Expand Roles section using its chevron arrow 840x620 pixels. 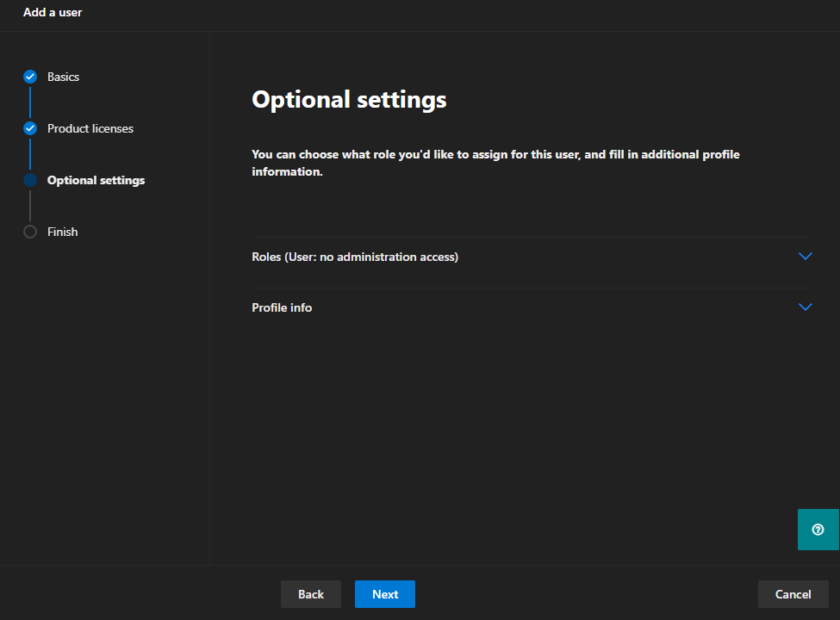point(806,257)
